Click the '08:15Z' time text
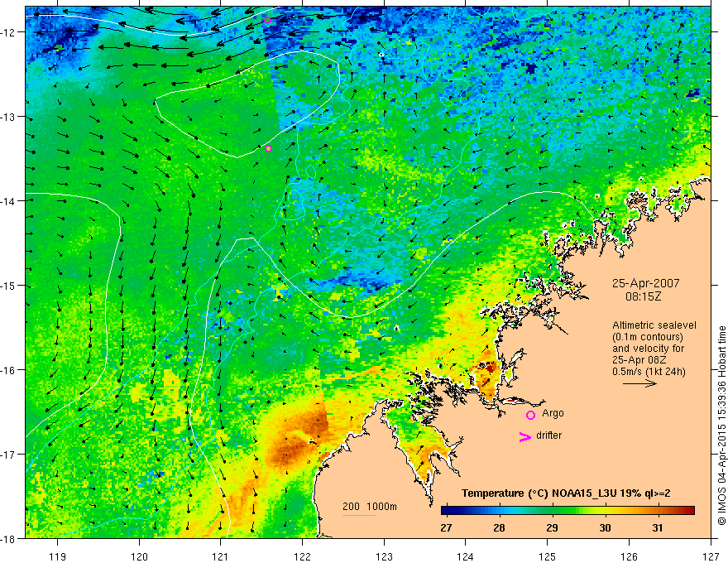The image size is (728, 563). 643,296
